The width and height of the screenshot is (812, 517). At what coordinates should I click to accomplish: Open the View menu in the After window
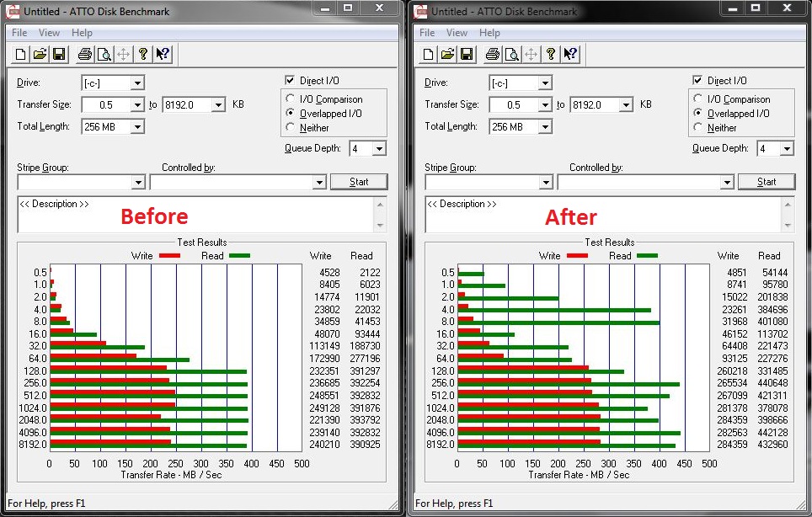click(457, 33)
